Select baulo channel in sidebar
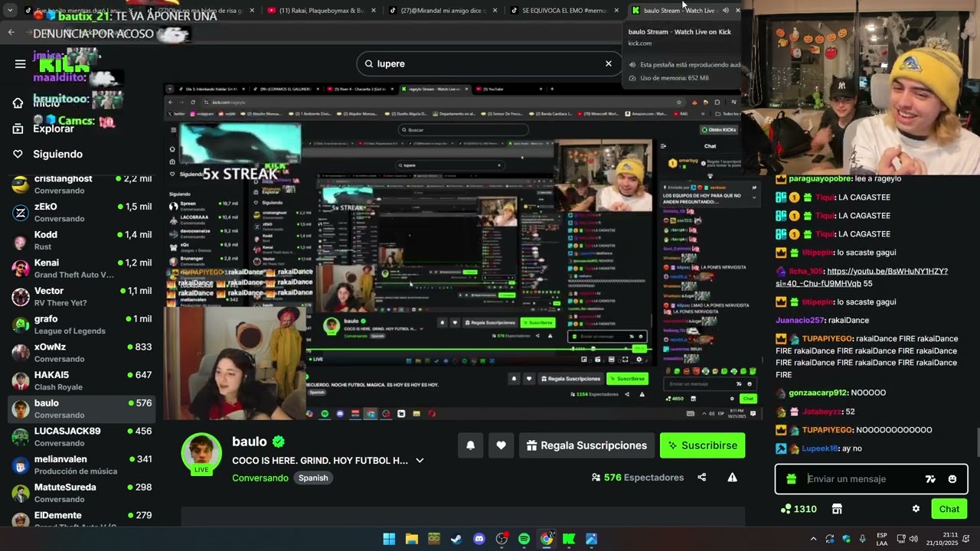The height and width of the screenshot is (551, 980). 82,409
